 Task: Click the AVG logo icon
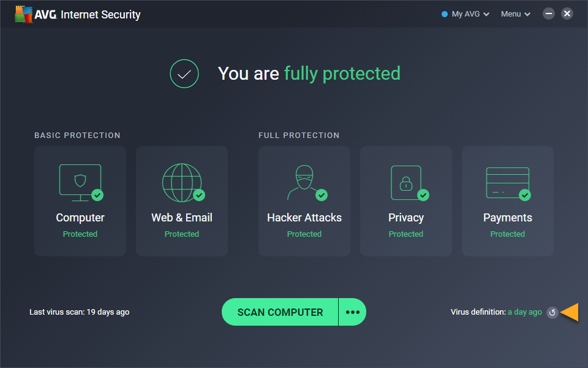click(24, 14)
